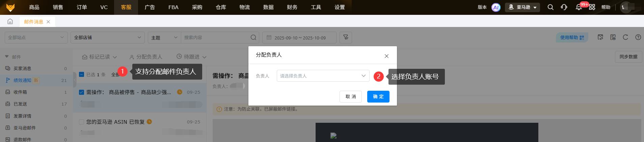Click the 同步数据 button
This screenshot has width=644, height=142.
click(x=628, y=57)
